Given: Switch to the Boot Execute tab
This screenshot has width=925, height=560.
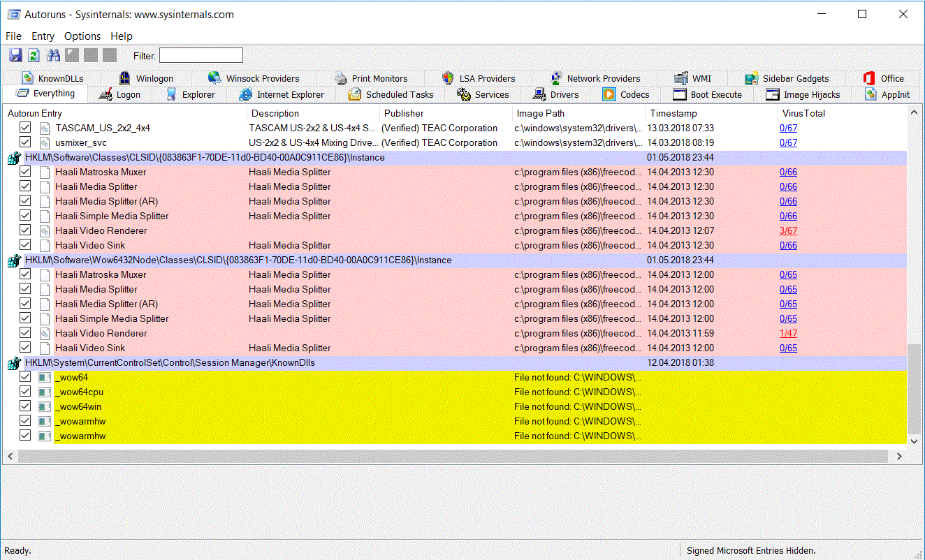Looking at the screenshot, I should [x=706, y=94].
